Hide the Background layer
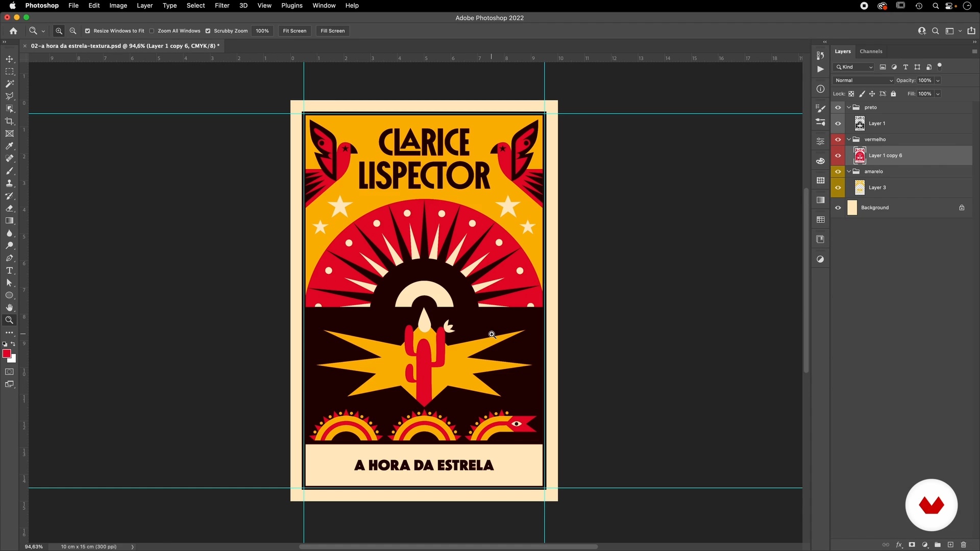Image resolution: width=980 pixels, height=551 pixels. (838, 208)
